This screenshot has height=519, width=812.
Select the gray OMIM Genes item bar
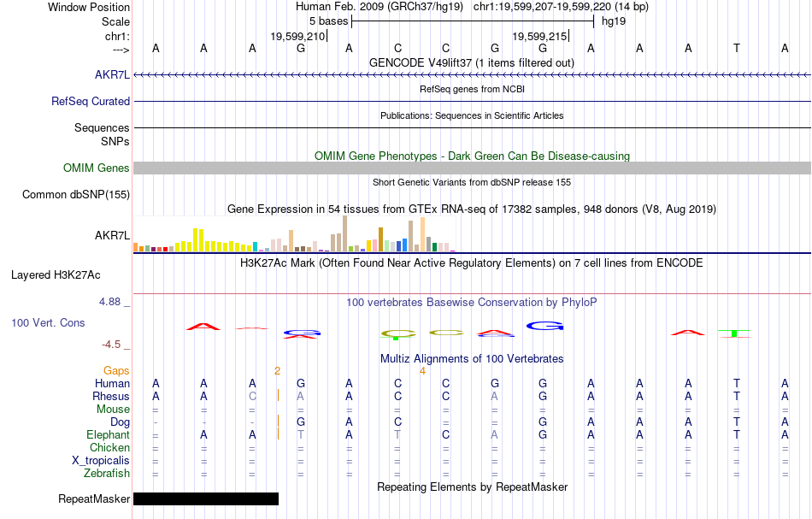tap(472, 168)
